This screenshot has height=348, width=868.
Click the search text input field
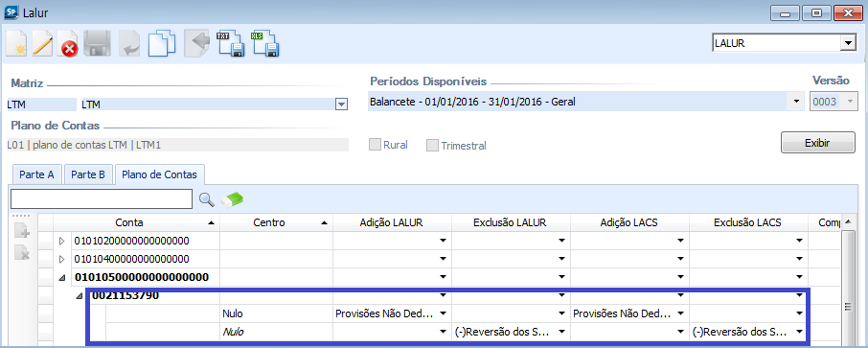[x=102, y=198]
